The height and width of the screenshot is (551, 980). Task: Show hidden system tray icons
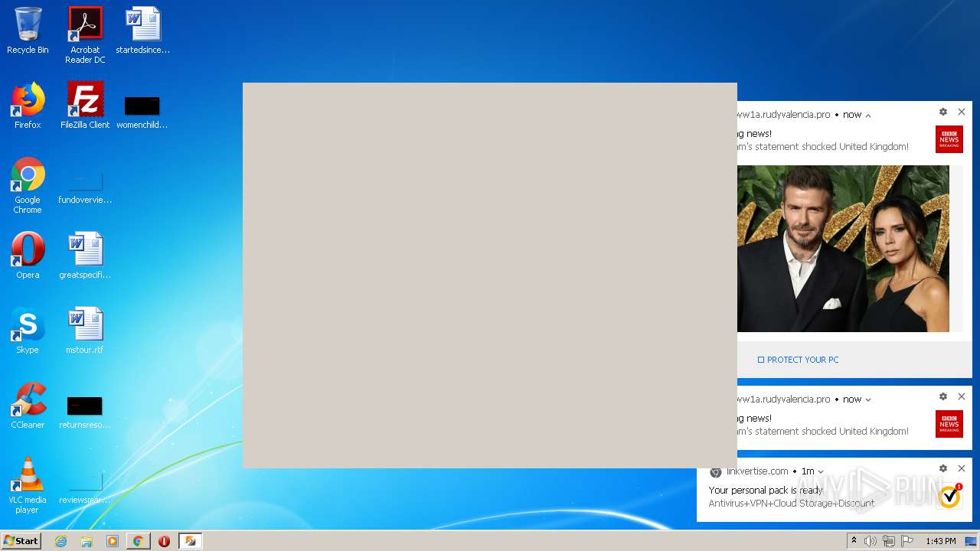[x=854, y=541]
